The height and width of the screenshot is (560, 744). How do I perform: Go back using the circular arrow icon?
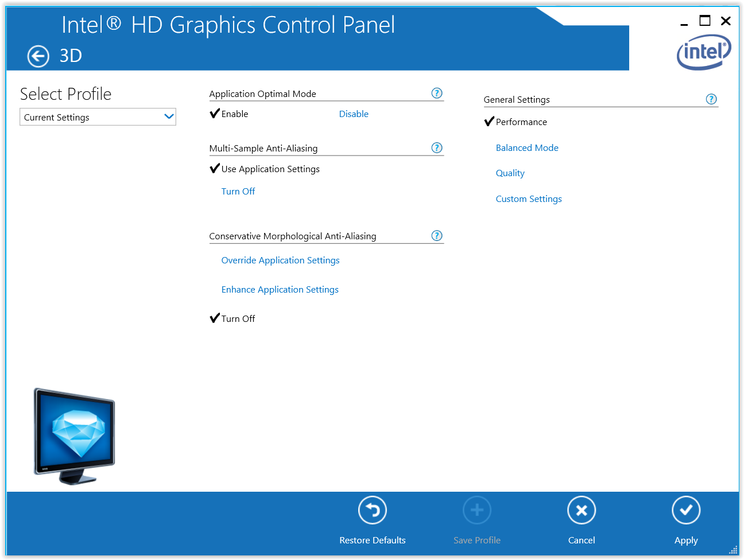click(38, 56)
